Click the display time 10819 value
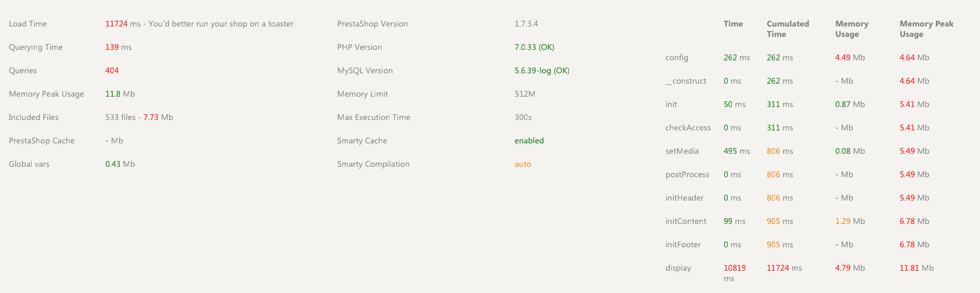 (734, 268)
